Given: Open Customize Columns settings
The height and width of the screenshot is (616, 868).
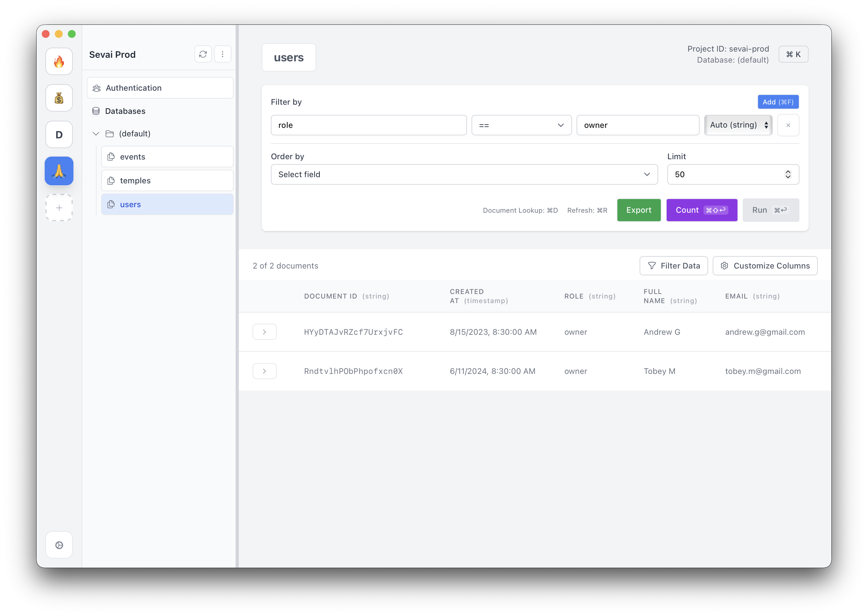Looking at the screenshot, I should pyautogui.click(x=765, y=266).
